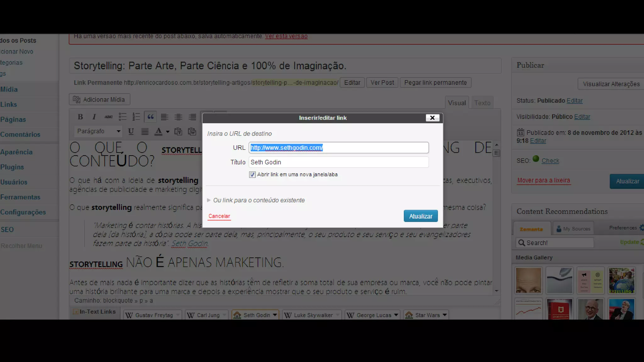This screenshot has height=362, width=644.
Task: Click the blockquote quotation icon
Action: coord(151,117)
